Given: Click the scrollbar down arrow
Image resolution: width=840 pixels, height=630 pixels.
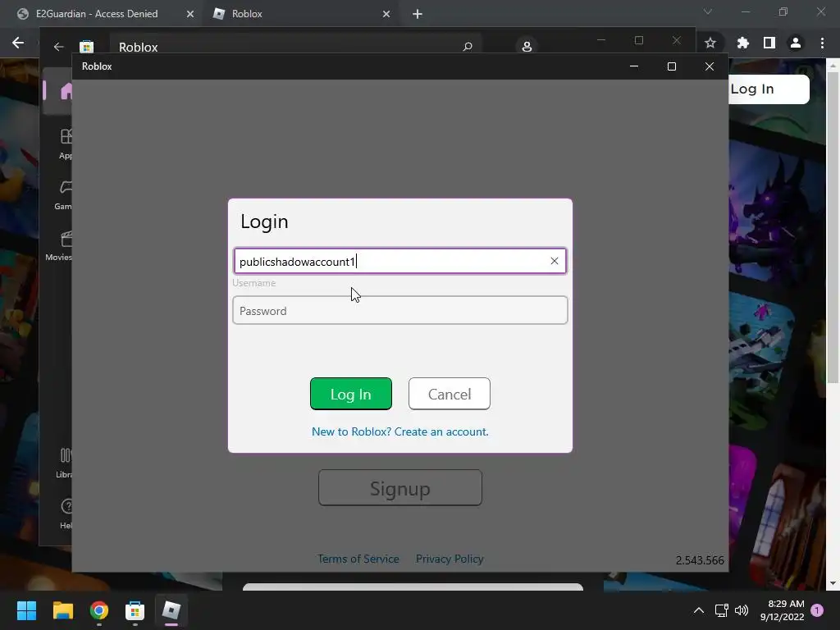Looking at the screenshot, I should tap(833, 584).
